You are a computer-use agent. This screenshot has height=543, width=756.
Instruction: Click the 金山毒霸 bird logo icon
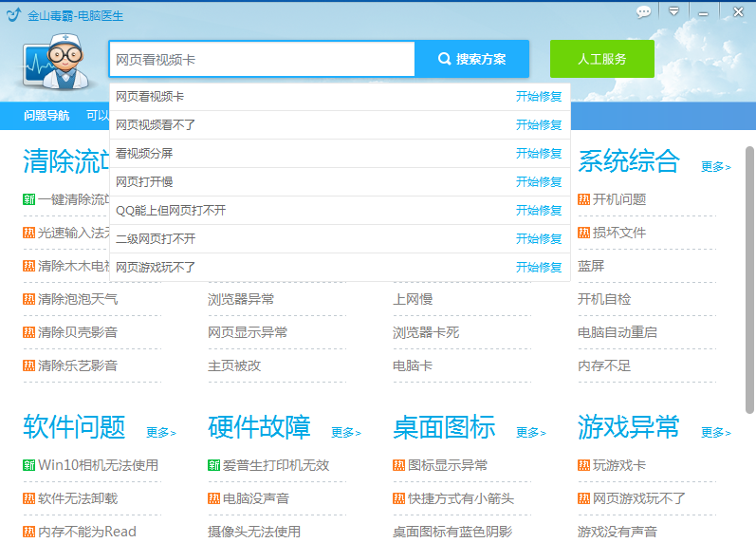pyautogui.click(x=13, y=15)
